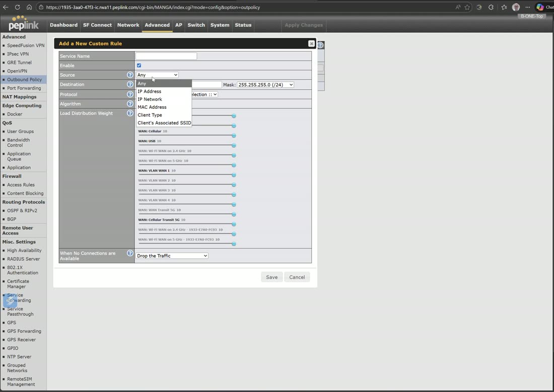The image size is (554, 392).
Task: Open User Groups under QoS
Action: coord(21,132)
